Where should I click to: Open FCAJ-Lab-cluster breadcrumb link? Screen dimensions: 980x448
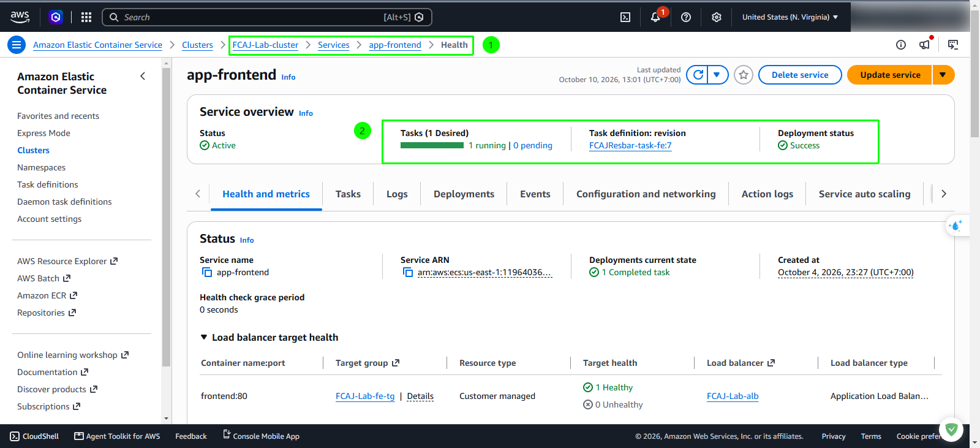[x=265, y=45]
